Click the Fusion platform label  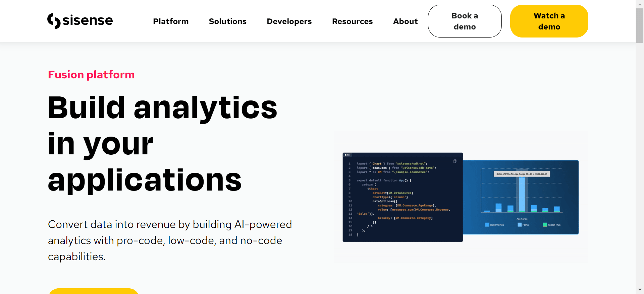coord(91,75)
